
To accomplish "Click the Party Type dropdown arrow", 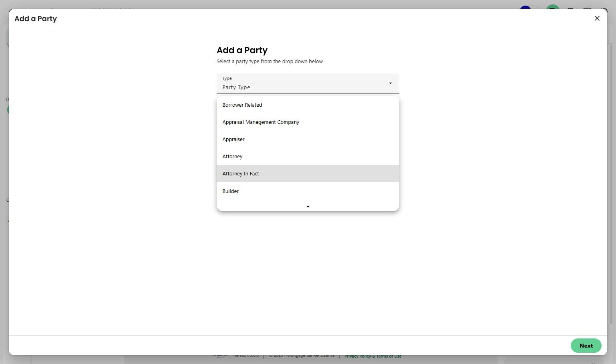I will 391,83.
